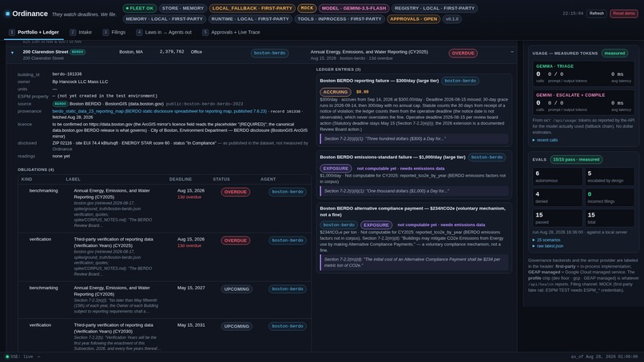This screenshot has width=644, height=362.
Task: Collapse the 200 Clarendon Street row
Action: pyautogui.click(x=12, y=53)
